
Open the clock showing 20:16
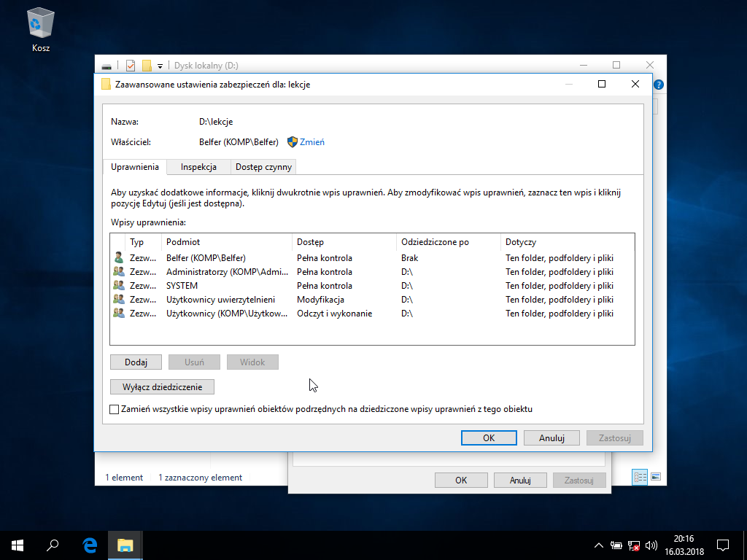(684, 545)
